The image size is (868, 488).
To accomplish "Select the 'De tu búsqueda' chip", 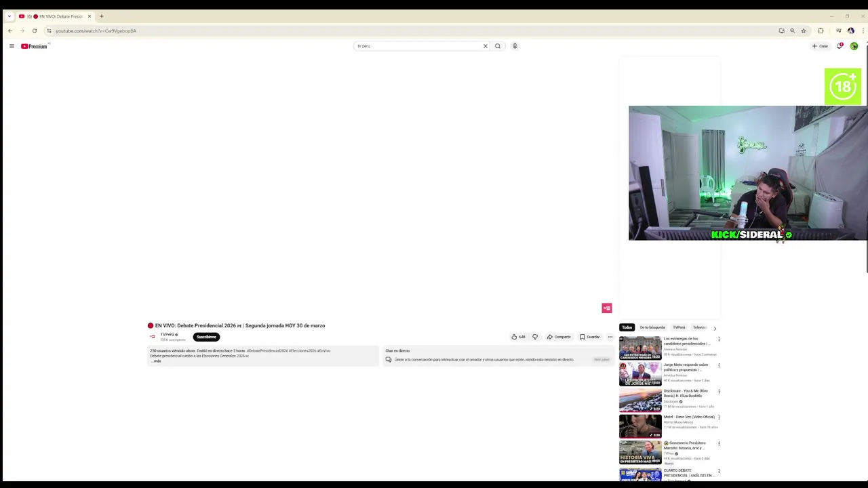I will coord(652,327).
